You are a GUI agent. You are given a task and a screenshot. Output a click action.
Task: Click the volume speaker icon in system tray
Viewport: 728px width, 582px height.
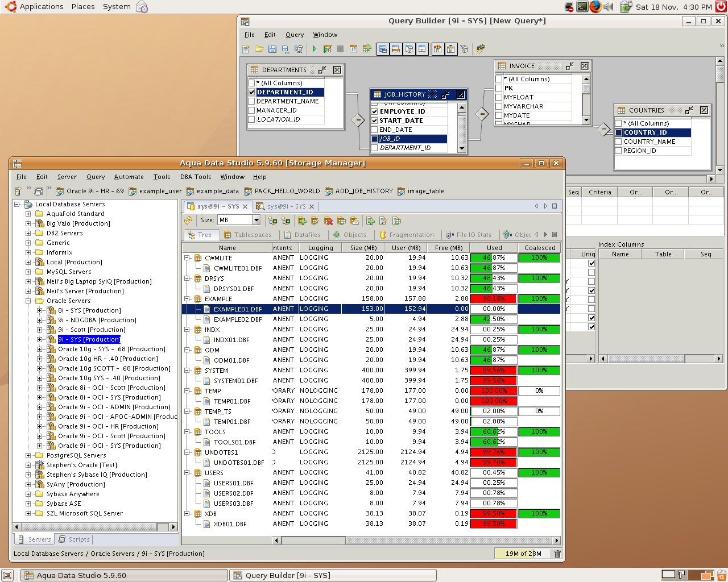[x=608, y=7]
